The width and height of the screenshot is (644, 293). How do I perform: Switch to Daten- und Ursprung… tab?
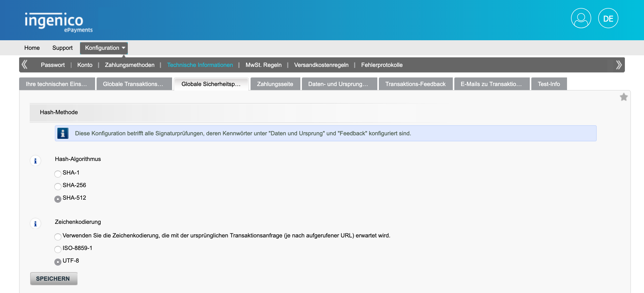339,84
